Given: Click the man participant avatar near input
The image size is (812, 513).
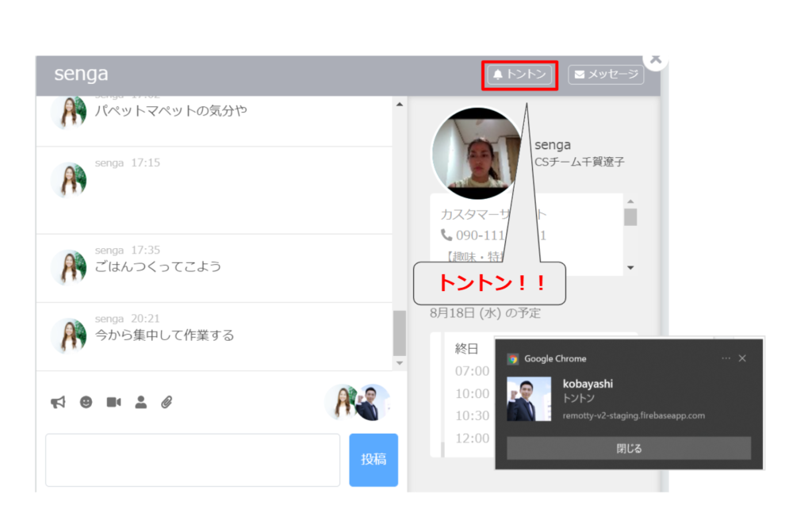Looking at the screenshot, I should (373, 402).
